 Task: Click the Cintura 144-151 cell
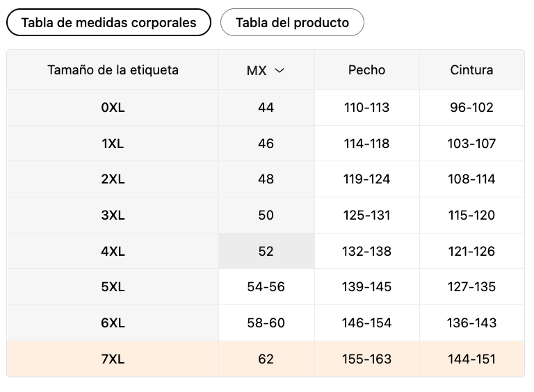pos(471,359)
